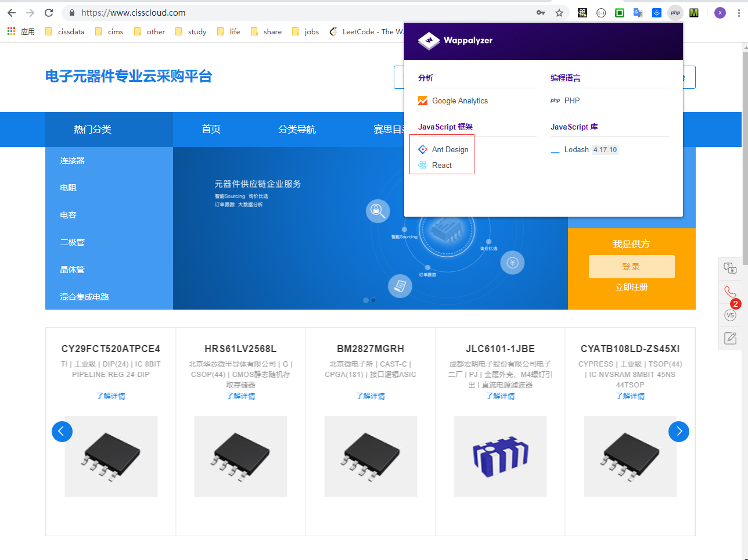
Task: Open the cissdata bookmark folder
Action: pos(64,31)
